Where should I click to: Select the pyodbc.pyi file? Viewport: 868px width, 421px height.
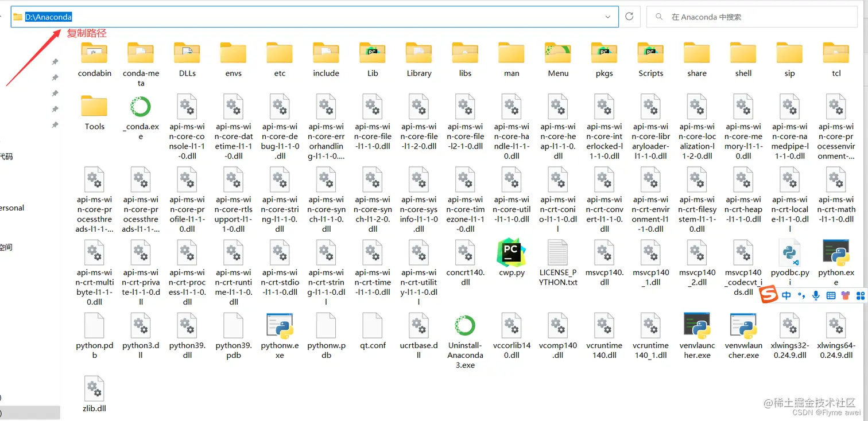tap(790, 263)
